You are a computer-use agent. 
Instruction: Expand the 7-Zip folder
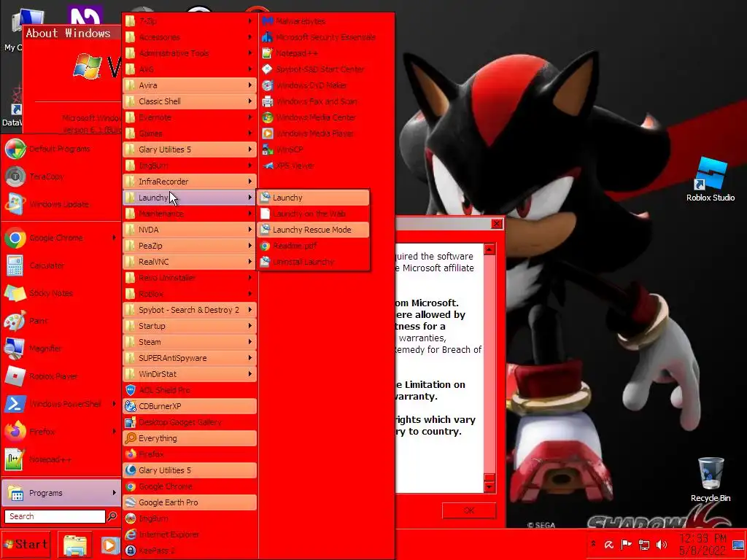tap(190, 21)
